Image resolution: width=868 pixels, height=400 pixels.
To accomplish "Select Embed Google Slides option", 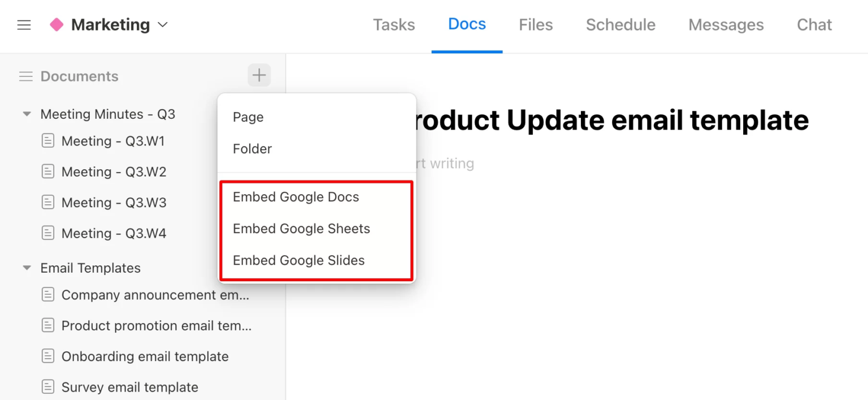I will (x=298, y=260).
